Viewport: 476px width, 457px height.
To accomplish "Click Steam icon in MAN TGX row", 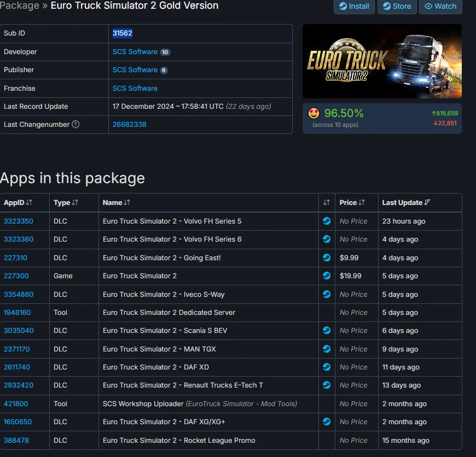I will (x=327, y=349).
